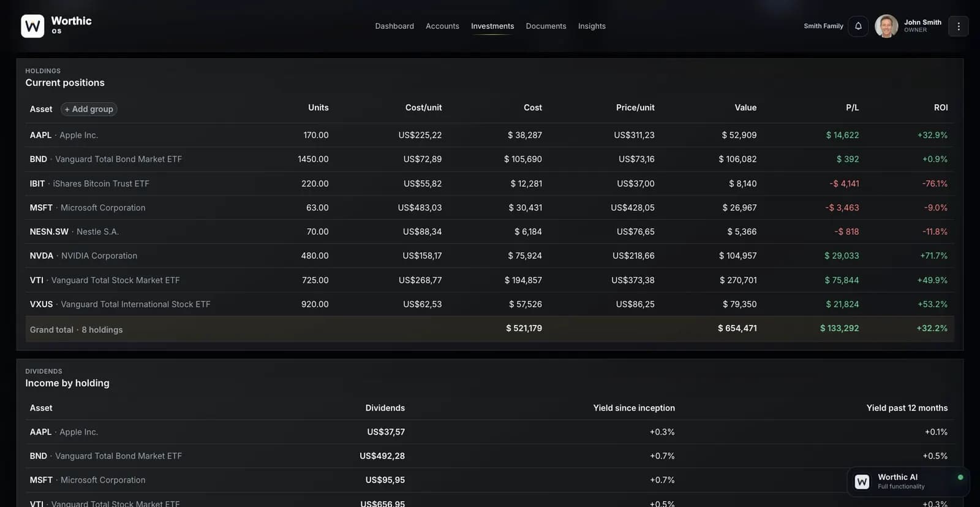The width and height of the screenshot is (980, 507).
Task: Click the Dividends column header
Action: click(x=385, y=408)
